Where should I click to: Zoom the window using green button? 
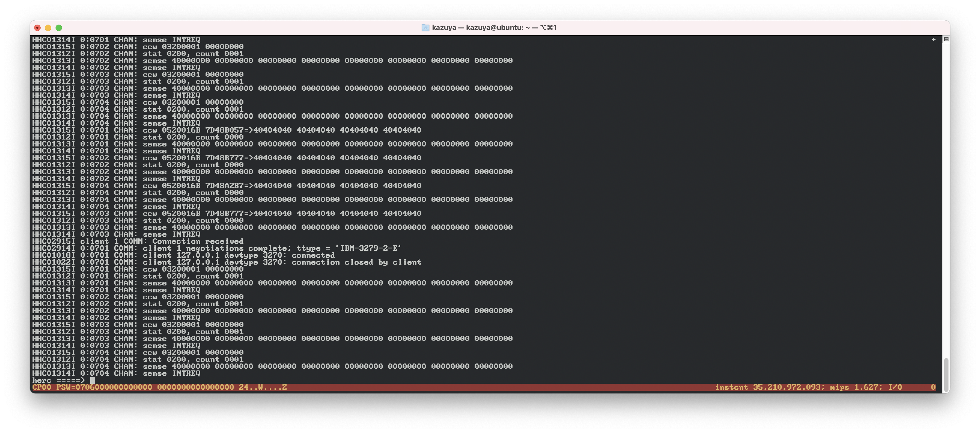coord(58,28)
